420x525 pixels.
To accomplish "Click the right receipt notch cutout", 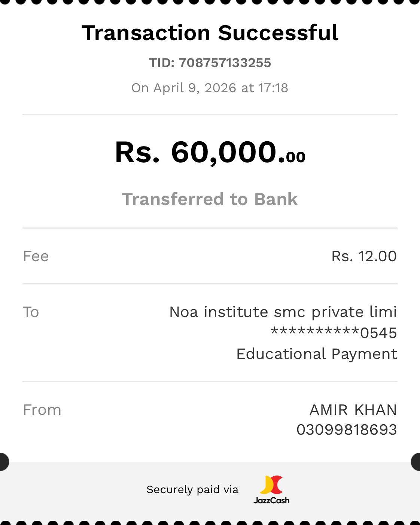I will coord(416,462).
